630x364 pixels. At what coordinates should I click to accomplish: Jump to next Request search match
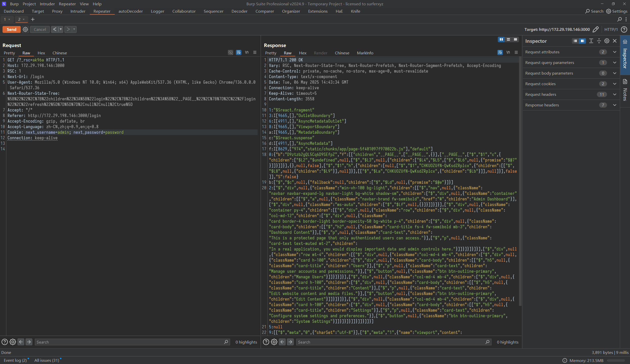(x=29, y=342)
